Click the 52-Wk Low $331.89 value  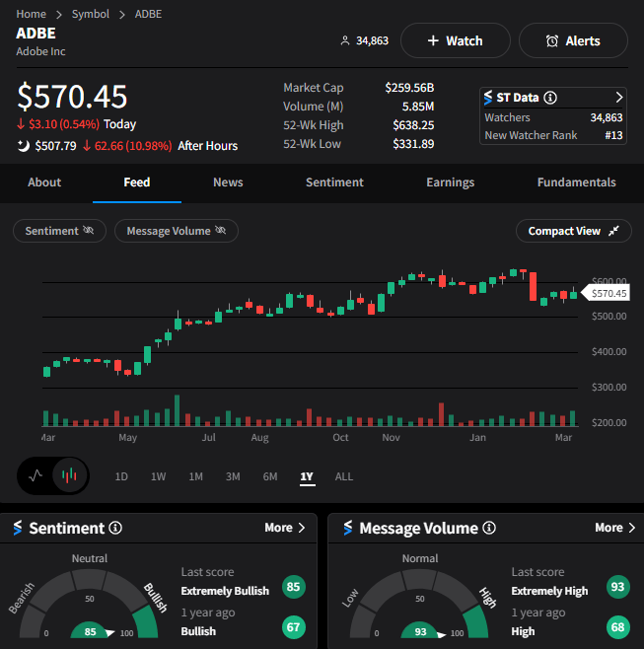[413, 144]
